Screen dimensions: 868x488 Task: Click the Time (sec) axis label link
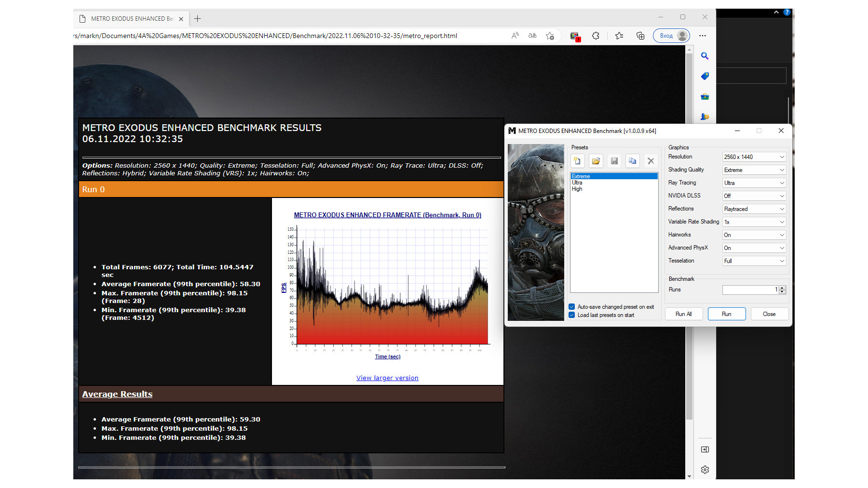pyautogui.click(x=388, y=357)
